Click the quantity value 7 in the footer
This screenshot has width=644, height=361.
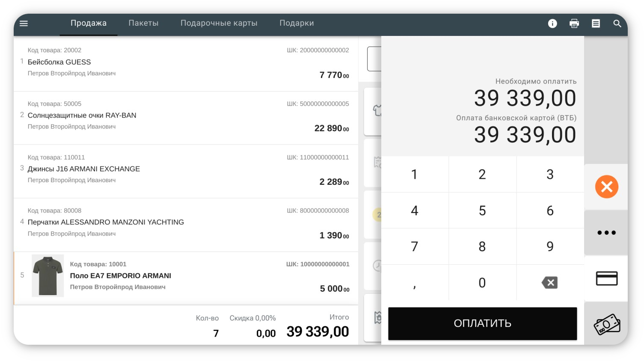click(216, 334)
